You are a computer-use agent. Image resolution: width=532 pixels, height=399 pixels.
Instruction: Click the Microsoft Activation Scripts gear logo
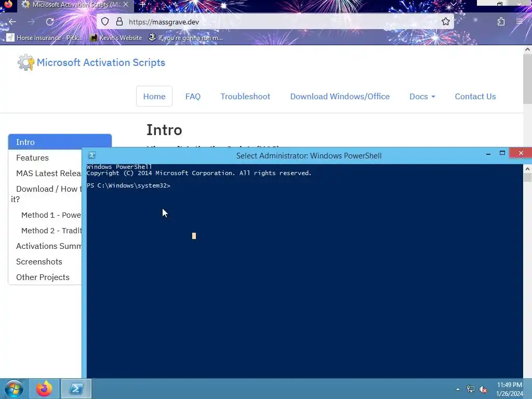point(26,62)
